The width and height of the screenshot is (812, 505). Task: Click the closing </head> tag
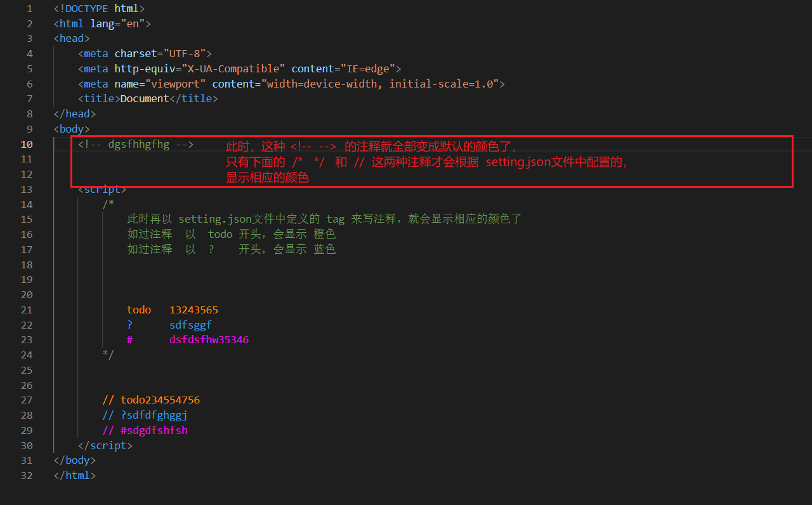75,114
